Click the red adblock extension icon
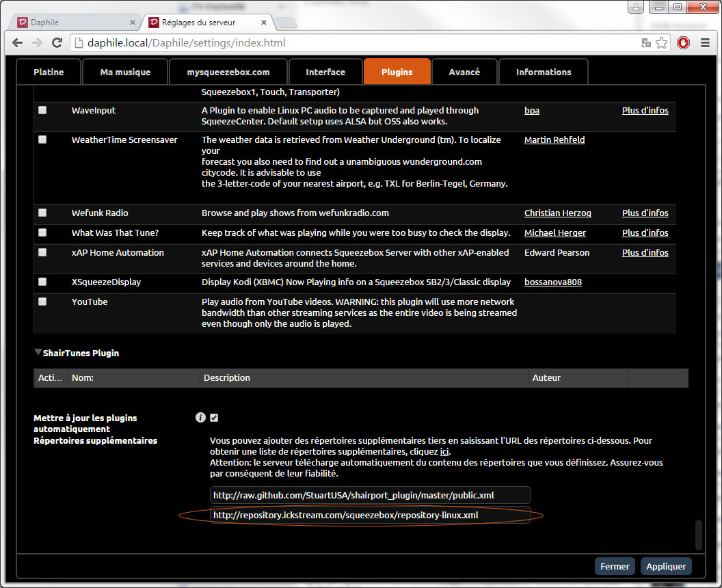The height and width of the screenshot is (588, 722). tap(683, 43)
